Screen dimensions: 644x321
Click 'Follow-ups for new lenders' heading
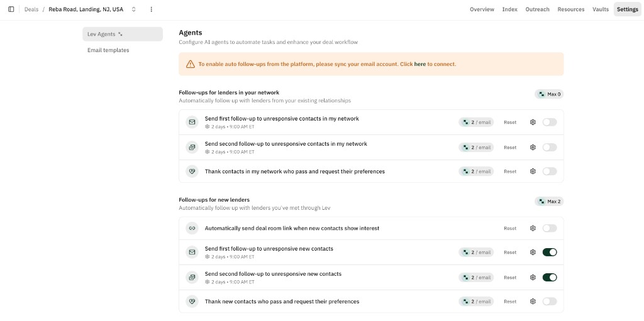tap(214, 200)
